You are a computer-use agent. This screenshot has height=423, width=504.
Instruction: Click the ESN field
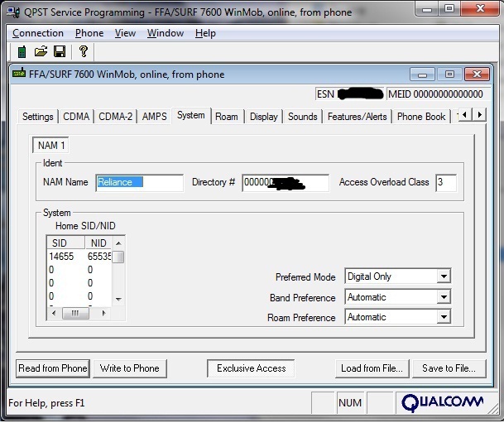click(x=350, y=94)
